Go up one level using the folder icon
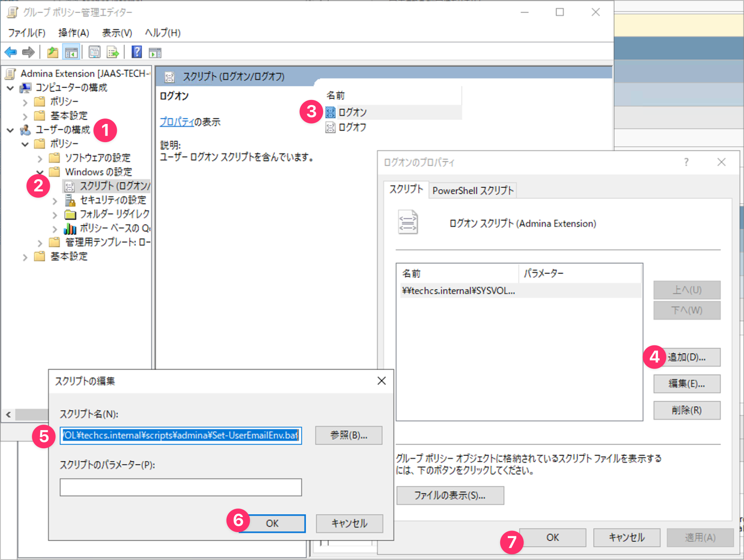Viewport: 744px width, 560px height. [x=52, y=52]
